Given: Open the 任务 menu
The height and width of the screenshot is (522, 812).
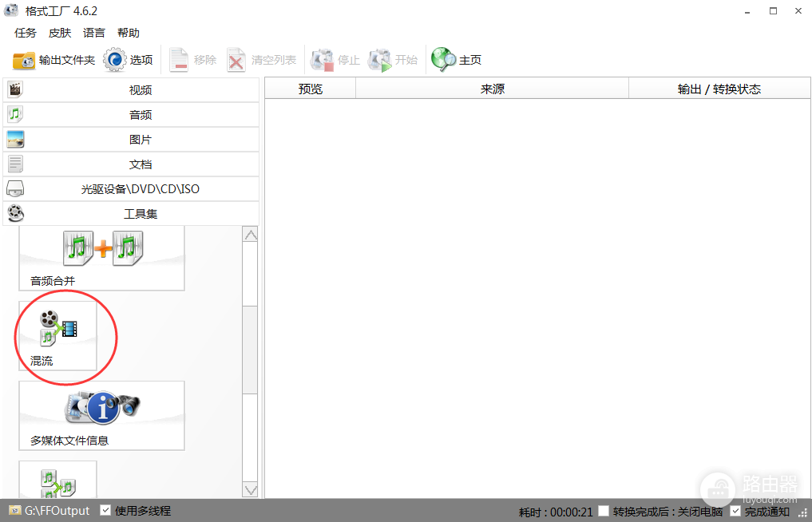Looking at the screenshot, I should coord(26,34).
